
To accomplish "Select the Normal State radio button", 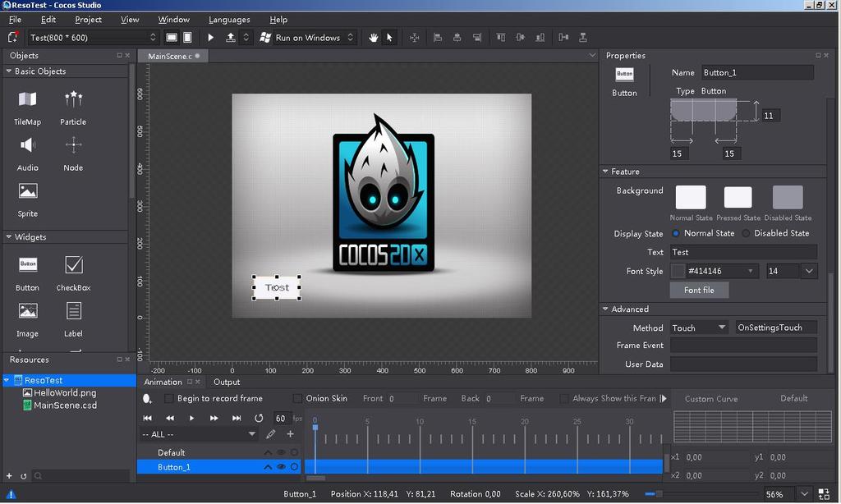I will (676, 233).
